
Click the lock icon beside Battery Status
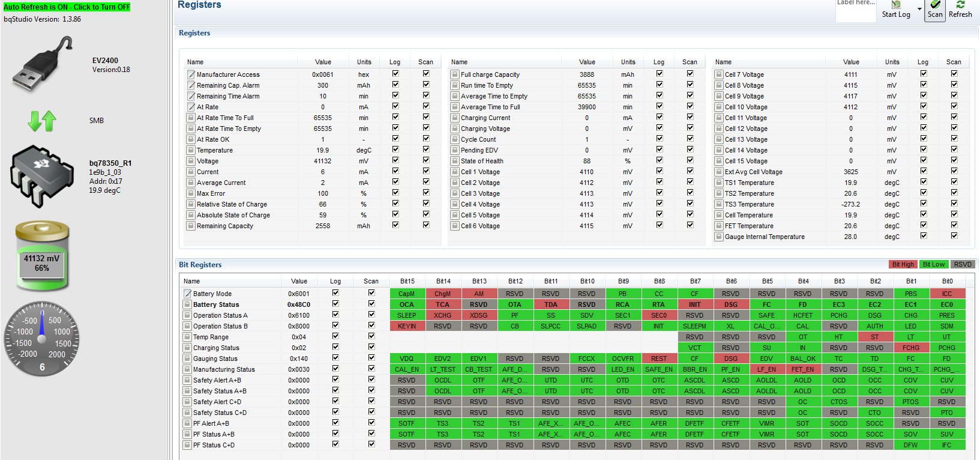187,304
